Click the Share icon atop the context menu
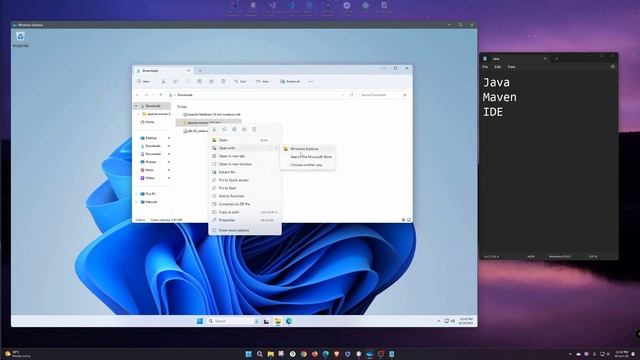Screen dimensions: 640x360 pyautogui.click(x=244, y=129)
